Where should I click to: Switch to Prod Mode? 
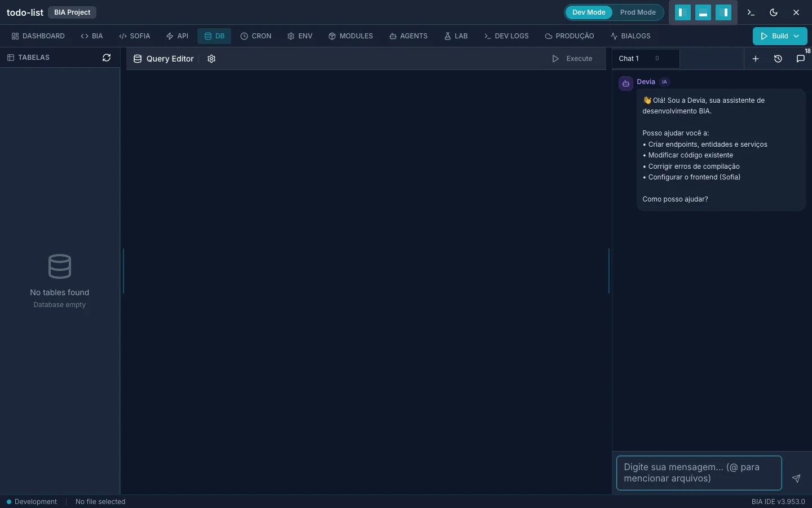click(x=638, y=12)
